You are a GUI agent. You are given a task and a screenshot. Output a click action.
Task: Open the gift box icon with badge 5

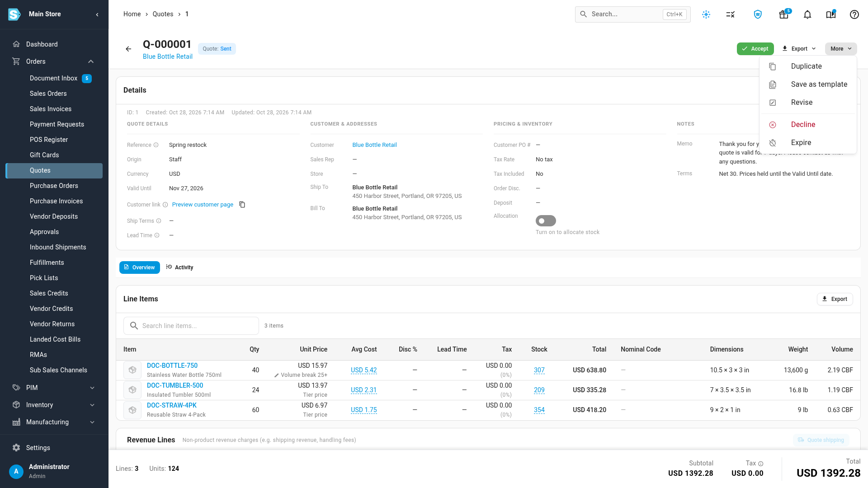(x=784, y=14)
